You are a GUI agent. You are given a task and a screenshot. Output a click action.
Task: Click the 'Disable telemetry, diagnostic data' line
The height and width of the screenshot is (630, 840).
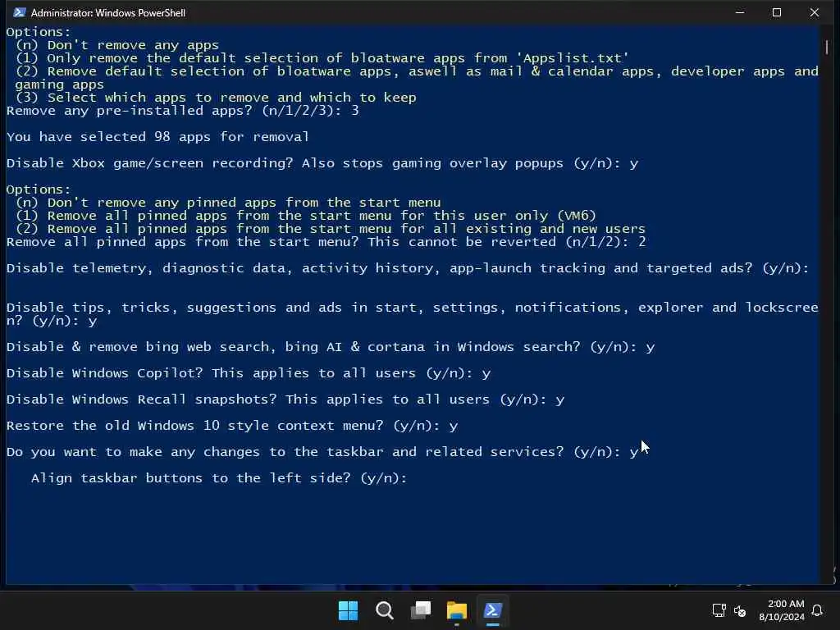[408, 268]
